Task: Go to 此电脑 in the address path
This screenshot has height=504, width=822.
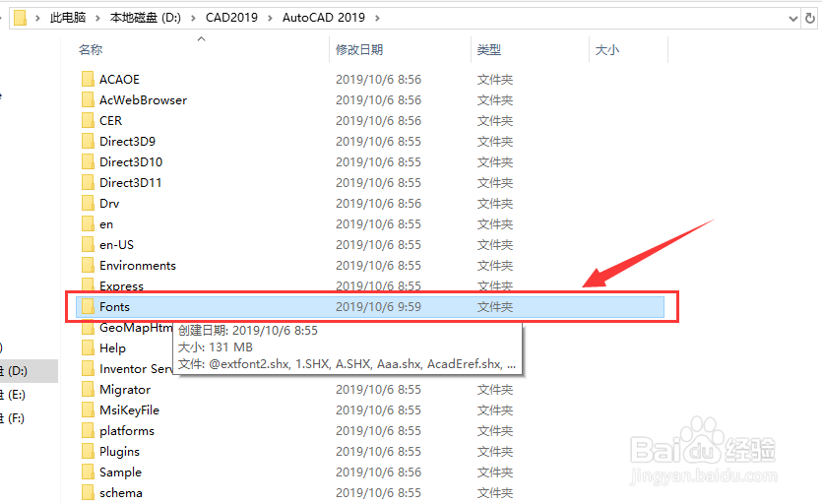Action: pyautogui.click(x=68, y=18)
